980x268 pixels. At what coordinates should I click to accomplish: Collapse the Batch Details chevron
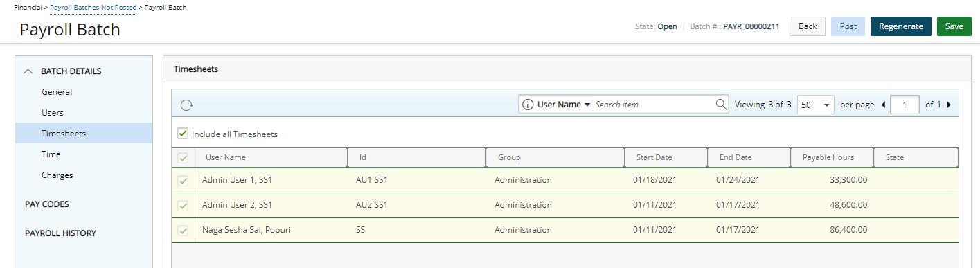28,71
